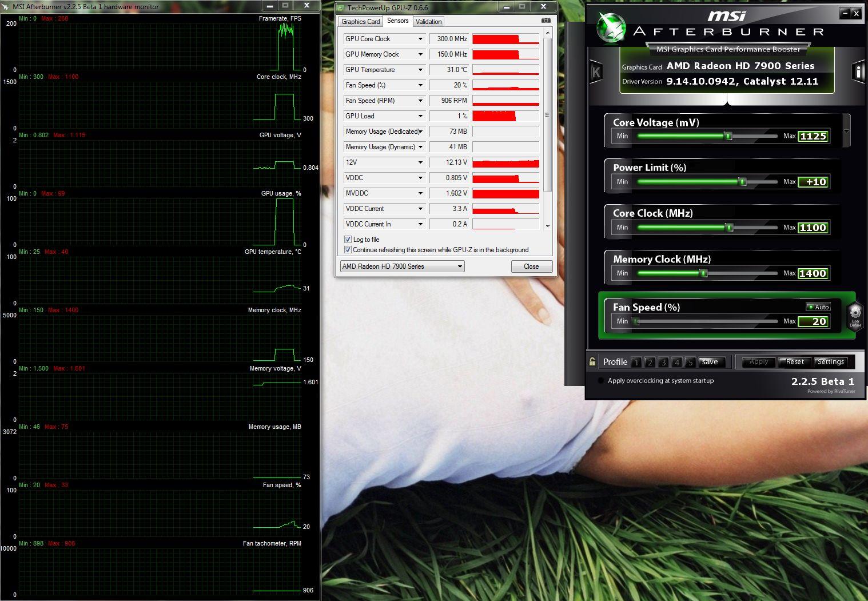Select profile slot 2

[650, 362]
